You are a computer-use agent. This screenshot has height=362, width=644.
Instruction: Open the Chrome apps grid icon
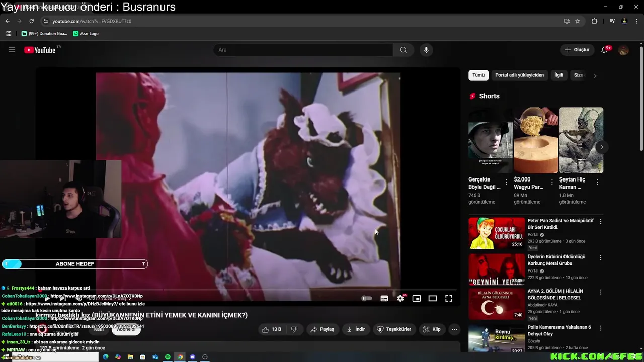coord(9,34)
